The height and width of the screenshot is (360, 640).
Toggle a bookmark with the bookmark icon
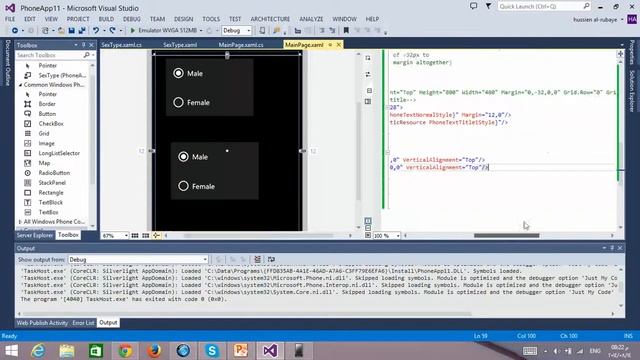pos(346,31)
